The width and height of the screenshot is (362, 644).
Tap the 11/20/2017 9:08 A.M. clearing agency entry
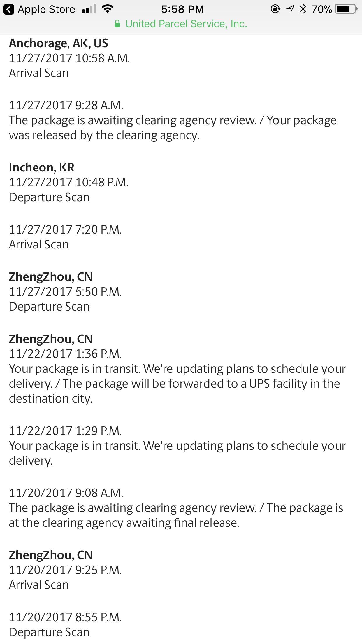(176, 508)
